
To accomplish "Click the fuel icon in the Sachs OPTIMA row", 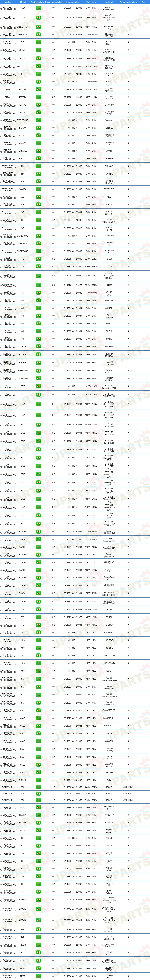I will pyautogui.click(x=38, y=807).
